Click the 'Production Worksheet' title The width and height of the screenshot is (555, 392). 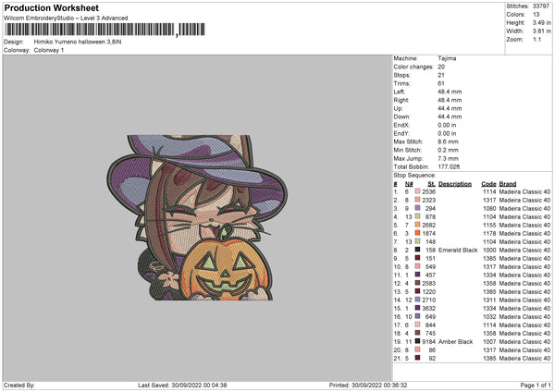(51, 7)
